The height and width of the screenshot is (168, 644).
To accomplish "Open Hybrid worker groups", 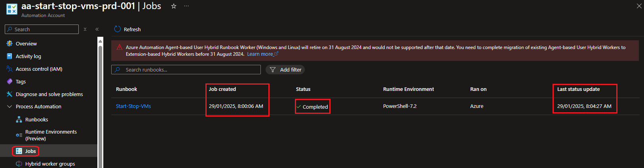I will tap(50, 164).
